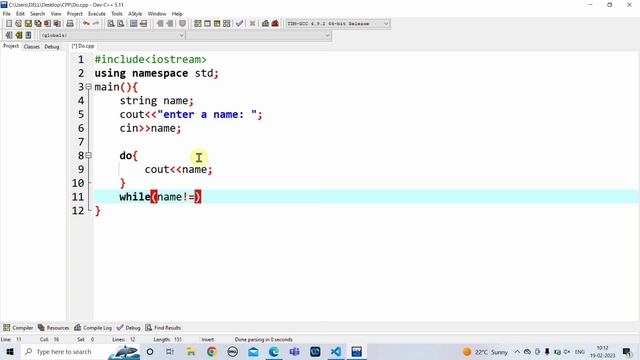Screen dimensions: 640x360
Task: Open Microsoft Teams from the taskbar
Action: coord(294,352)
